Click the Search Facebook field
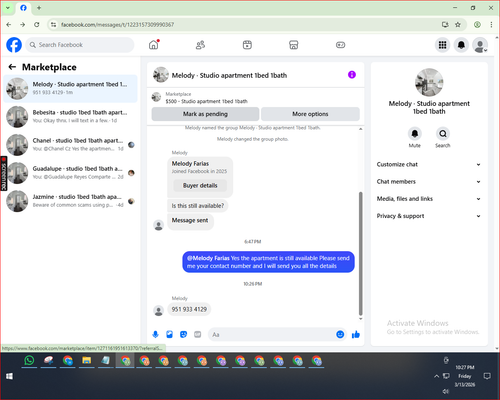 click(80, 45)
